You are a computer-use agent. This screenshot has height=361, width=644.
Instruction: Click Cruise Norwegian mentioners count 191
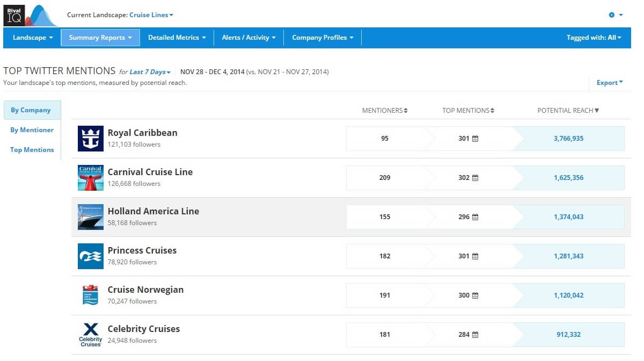coord(385,295)
